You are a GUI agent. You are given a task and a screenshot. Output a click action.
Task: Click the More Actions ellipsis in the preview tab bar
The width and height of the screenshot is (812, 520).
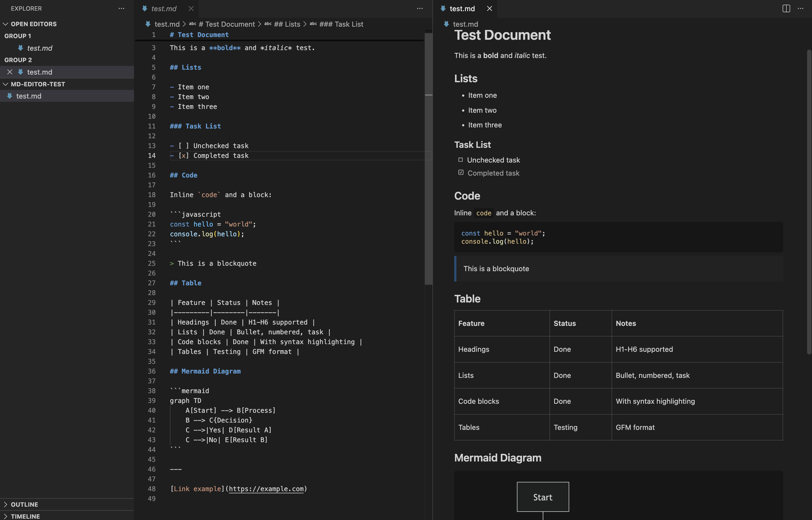[x=801, y=8]
